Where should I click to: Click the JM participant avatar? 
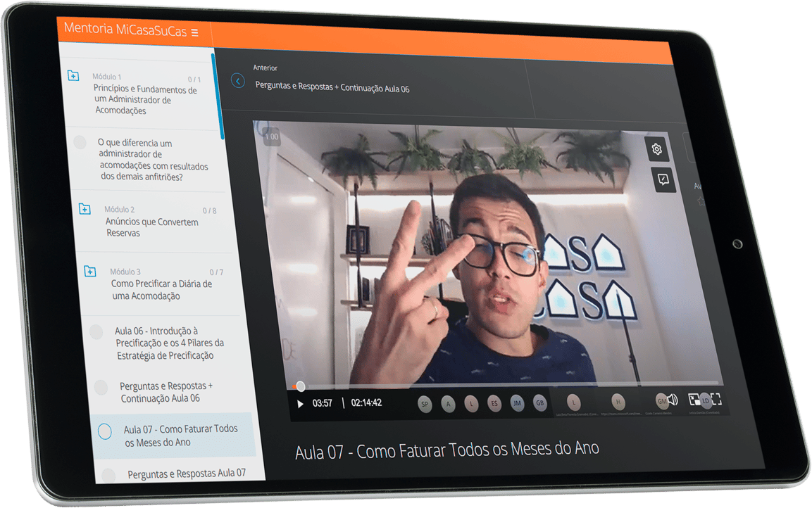click(x=517, y=403)
